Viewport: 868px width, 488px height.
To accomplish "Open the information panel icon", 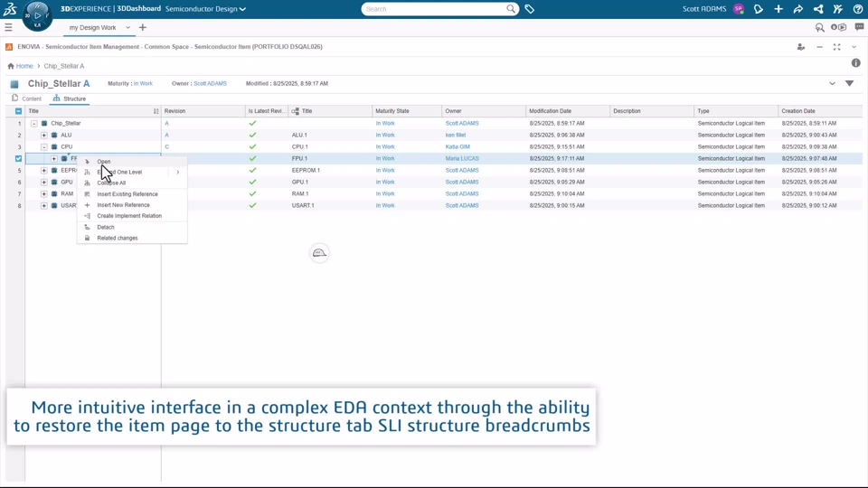I will 856,63.
